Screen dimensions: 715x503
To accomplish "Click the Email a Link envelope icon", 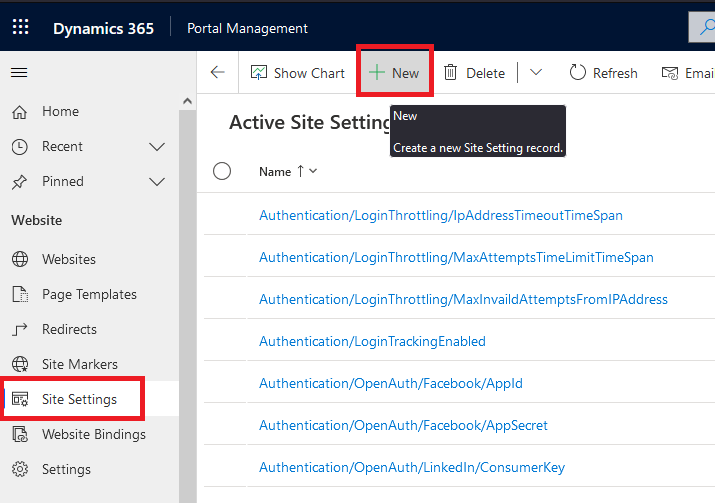I will 670,73.
